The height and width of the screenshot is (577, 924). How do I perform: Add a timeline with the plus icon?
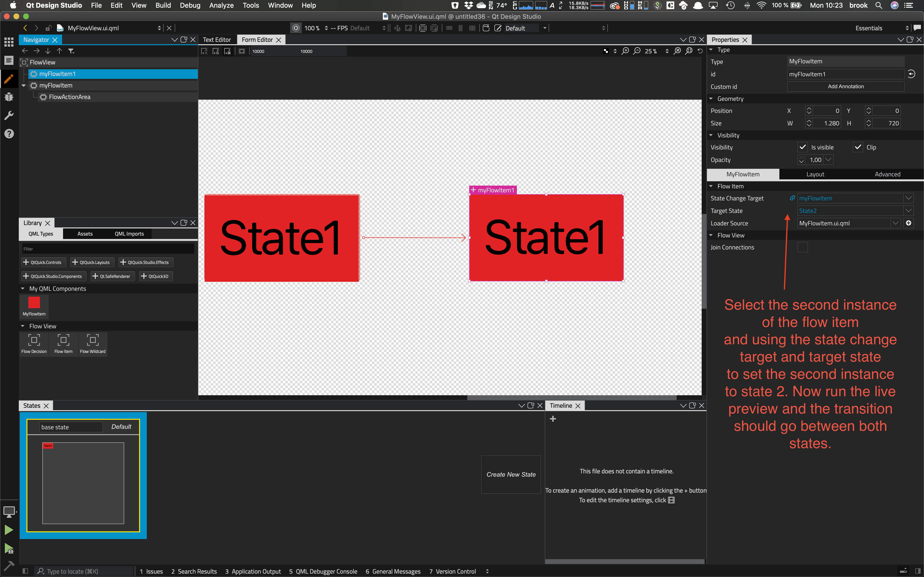(552, 419)
